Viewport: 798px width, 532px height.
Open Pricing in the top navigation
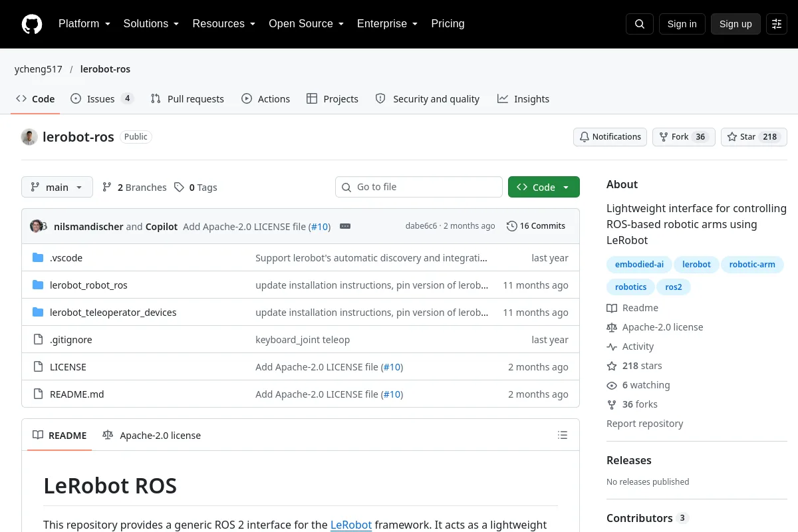pyautogui.click(x=448, y=23)
